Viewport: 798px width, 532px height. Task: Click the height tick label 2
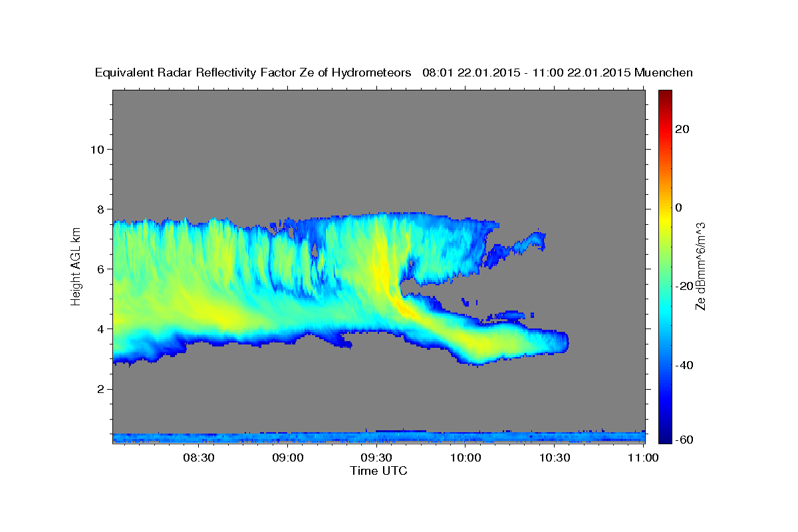pos(100,389)
